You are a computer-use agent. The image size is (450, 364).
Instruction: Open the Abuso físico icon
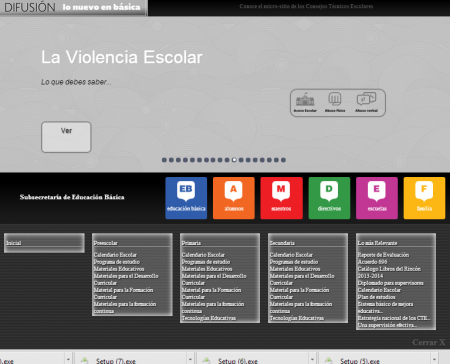(335, 102)
